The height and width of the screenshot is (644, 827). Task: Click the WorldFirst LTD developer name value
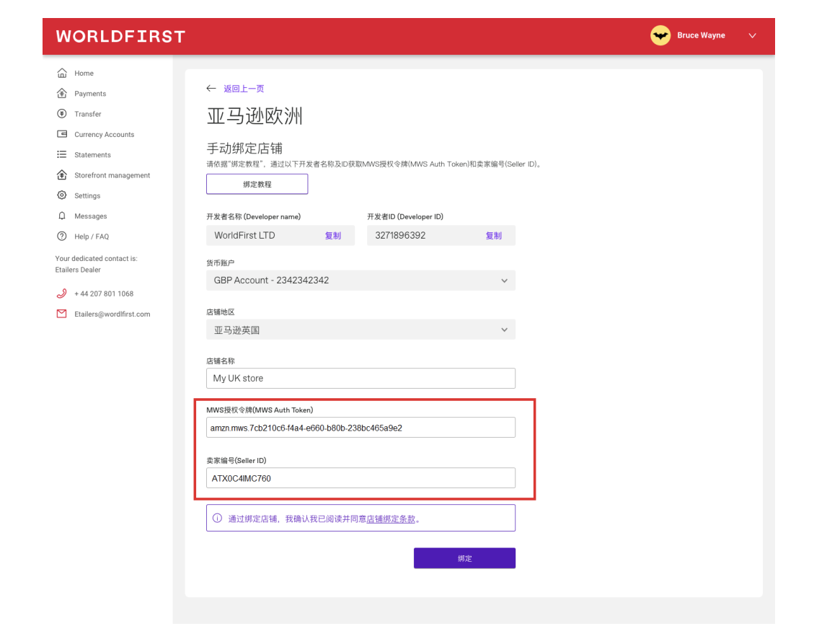tap(244, 235)
